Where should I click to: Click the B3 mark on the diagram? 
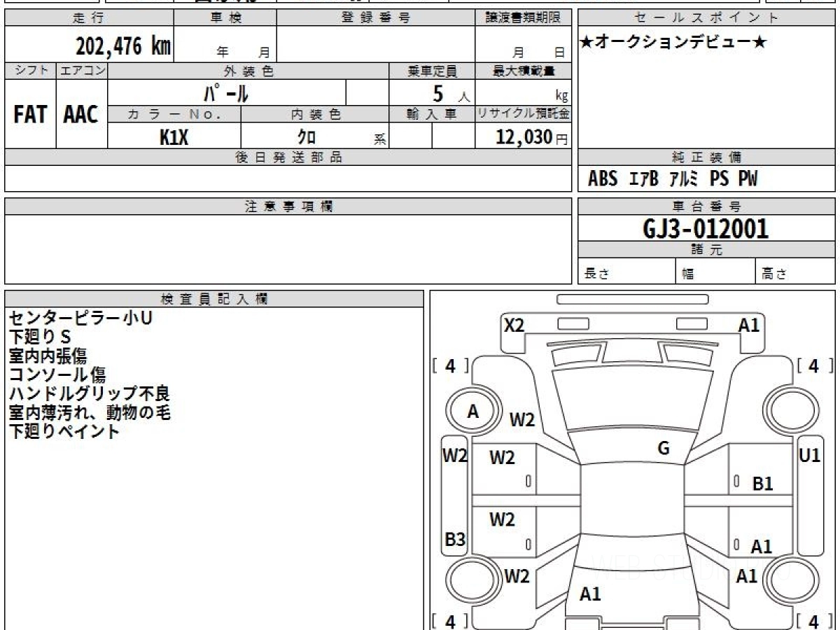pos(455,540)
